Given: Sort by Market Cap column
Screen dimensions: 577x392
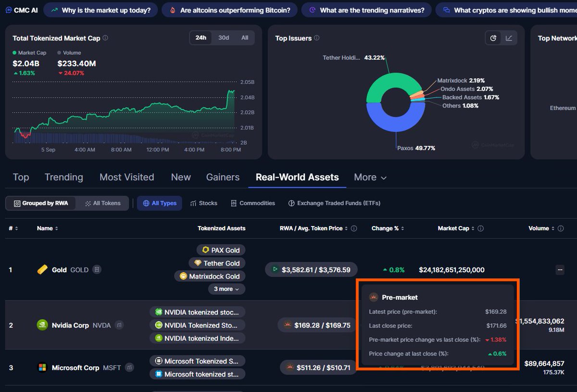Looking at the screenshot, I should tap(456, 228).
